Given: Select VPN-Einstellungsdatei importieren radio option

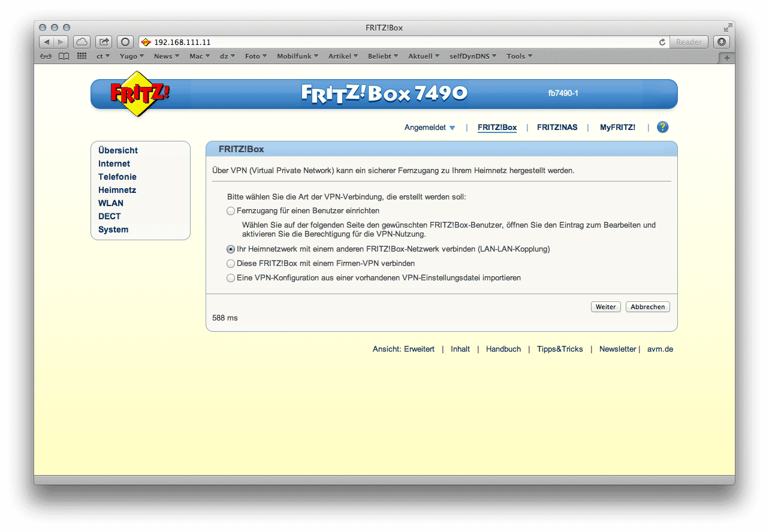Looking at the screenshot, I should pyautogui.click(x=231, y=278).
